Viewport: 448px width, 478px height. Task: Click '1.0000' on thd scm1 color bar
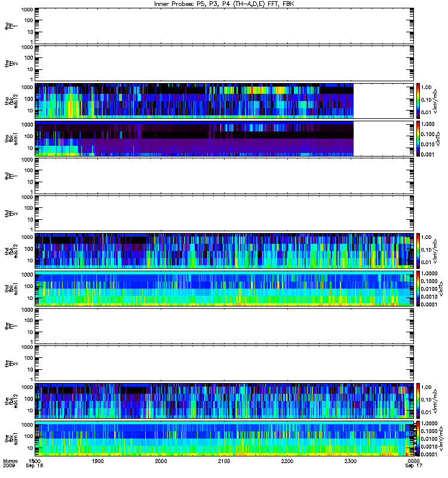[x=429, y=274]
